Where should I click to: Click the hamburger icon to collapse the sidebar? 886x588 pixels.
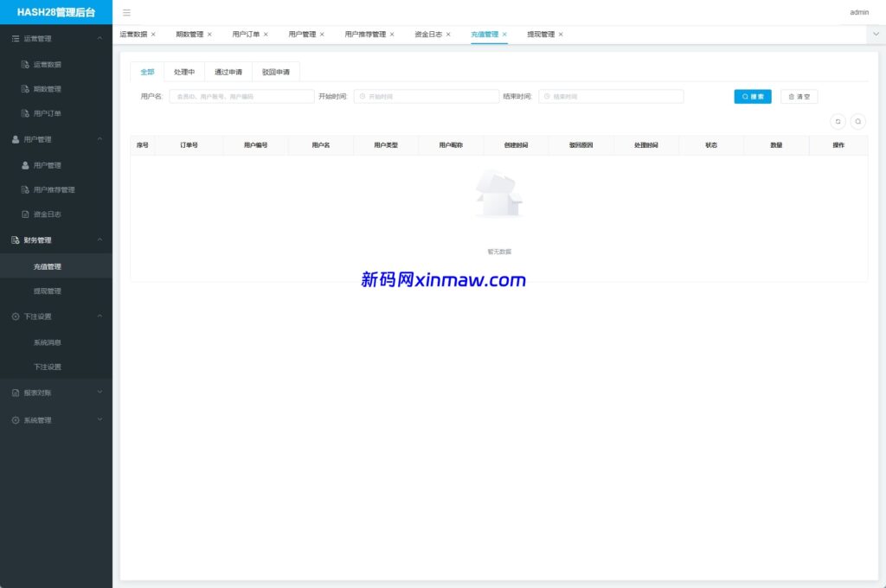click(125, 12)
